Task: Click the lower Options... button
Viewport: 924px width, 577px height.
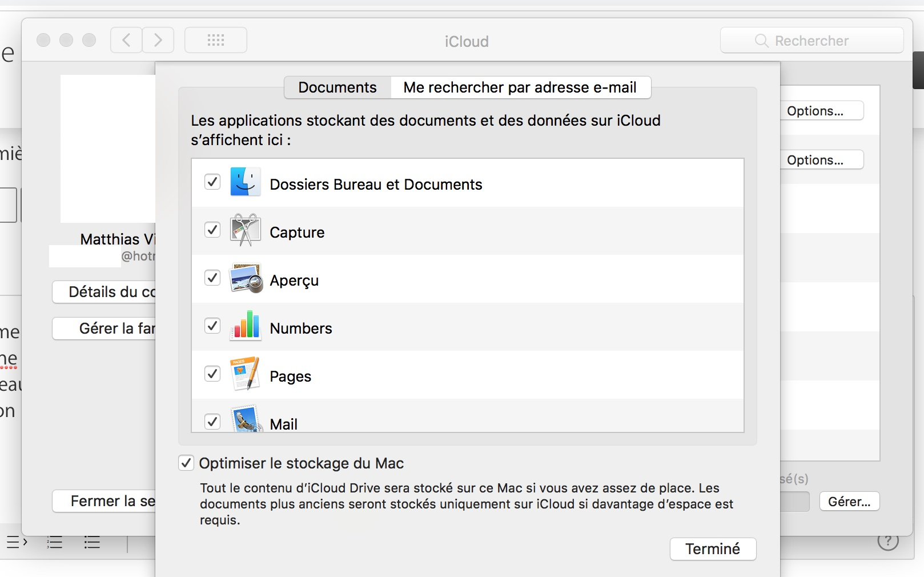Action: pos(822,160)
